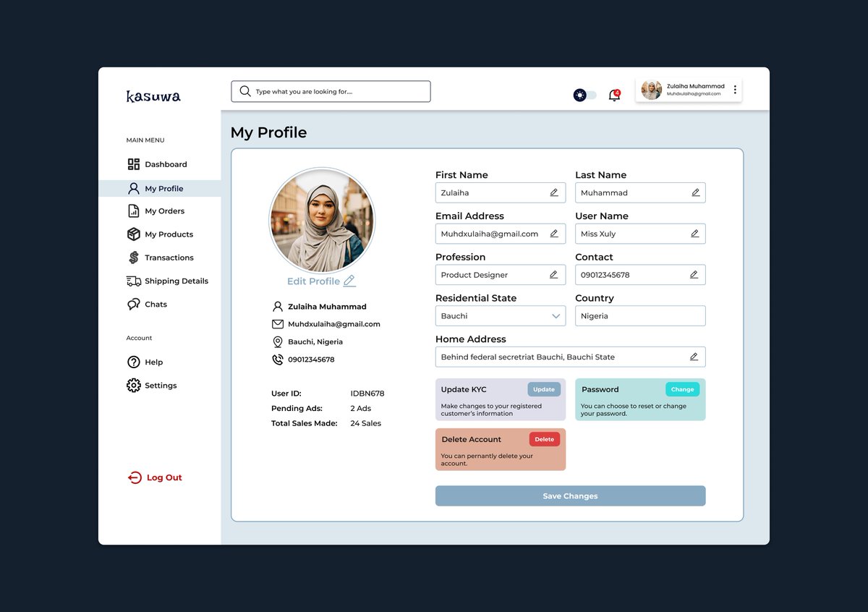Click the Profession input text Product Designer

click(475, 275)
